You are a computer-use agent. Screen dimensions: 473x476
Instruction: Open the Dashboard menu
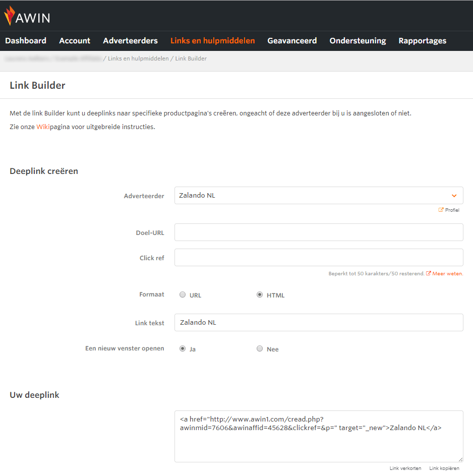pyautogui.click(x=26, y=41)
